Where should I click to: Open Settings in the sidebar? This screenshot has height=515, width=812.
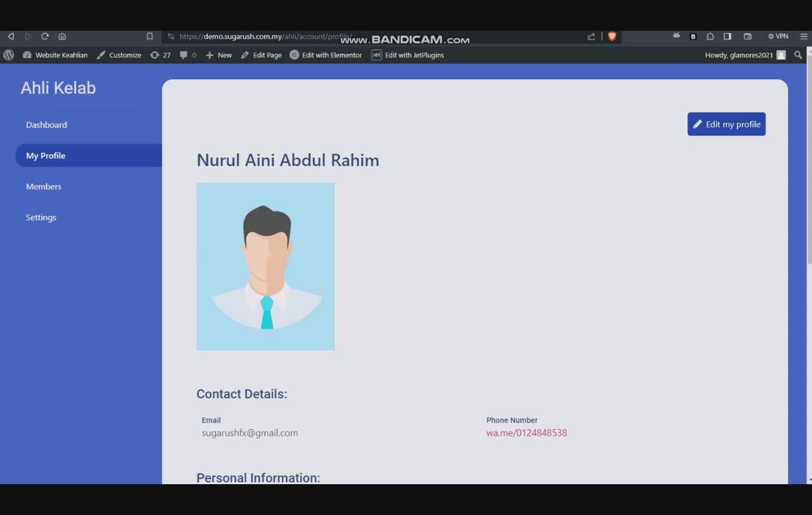pos(41,217)
